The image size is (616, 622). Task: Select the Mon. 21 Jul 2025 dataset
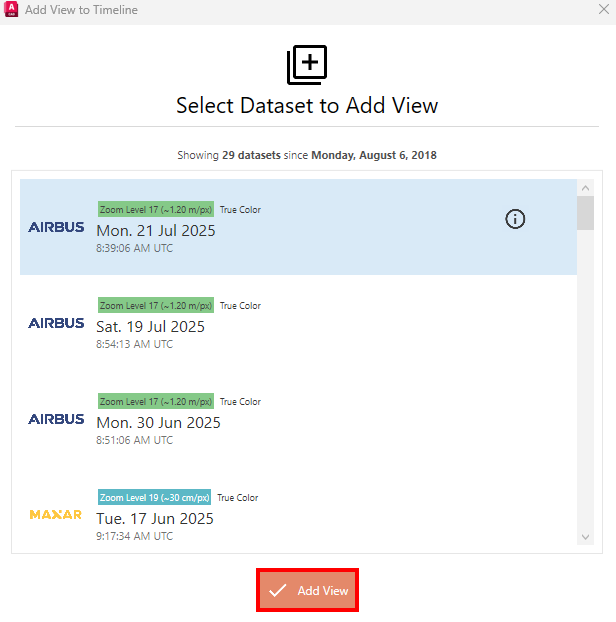298,227
